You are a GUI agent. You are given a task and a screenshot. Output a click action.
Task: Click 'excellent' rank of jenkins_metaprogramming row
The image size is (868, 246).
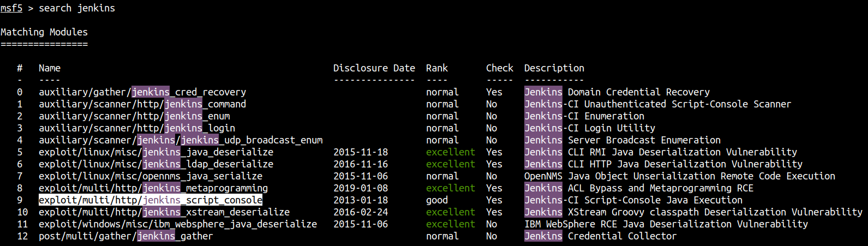(451, 188)
